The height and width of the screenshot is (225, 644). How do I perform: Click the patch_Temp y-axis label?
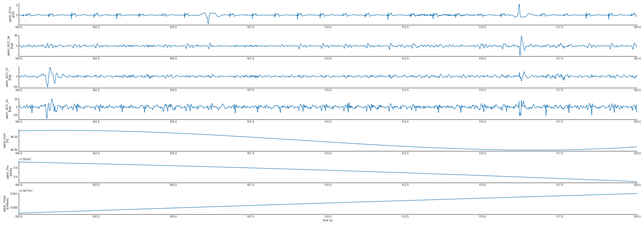pyautogui.click(x=6, y=204)
